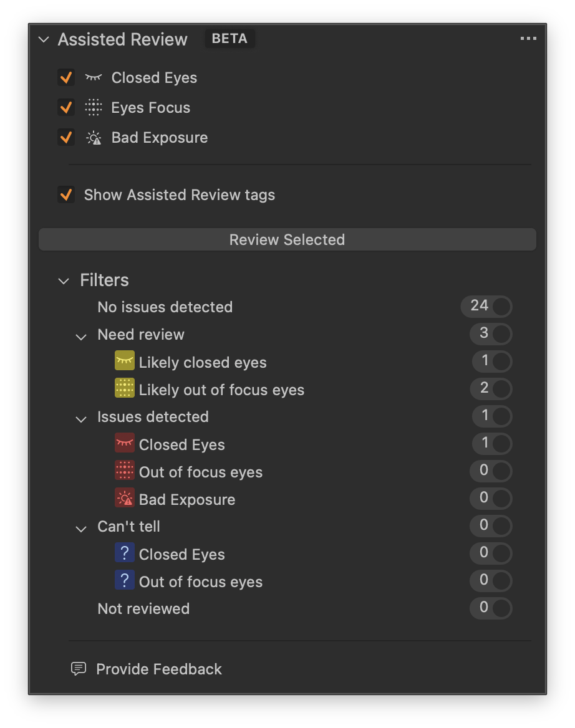Disable Show Assisted Review tags checkbox
The image size is (575, 728).
(x=66, y=194)
